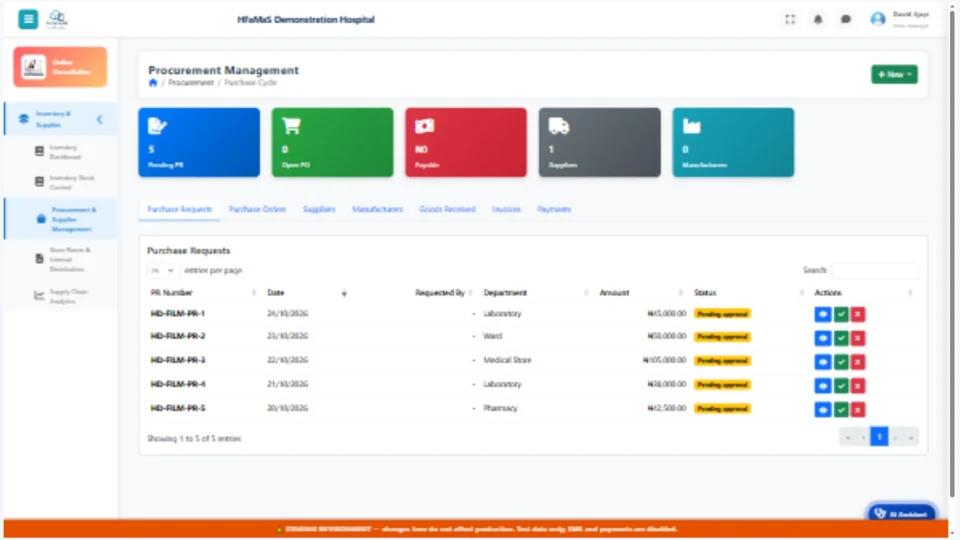Reject HD-FILM-PR-5 with red X
Viewport: 960px width, 540px height.
coord(858,410)
